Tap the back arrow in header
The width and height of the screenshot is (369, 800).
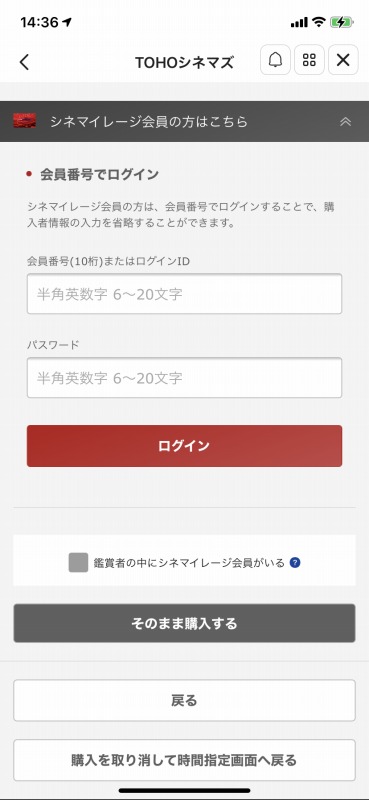click(24, 62)
